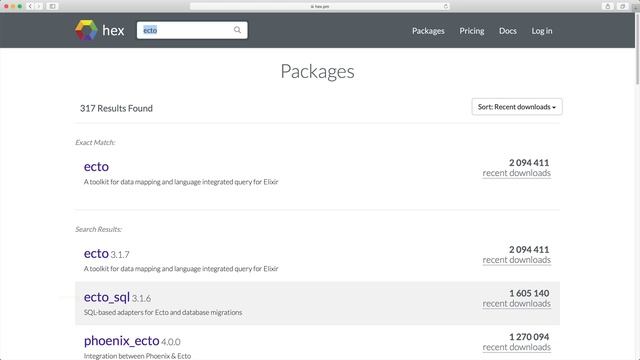Open the exact match ecto package
640x360 pixels.
[96, 167]
